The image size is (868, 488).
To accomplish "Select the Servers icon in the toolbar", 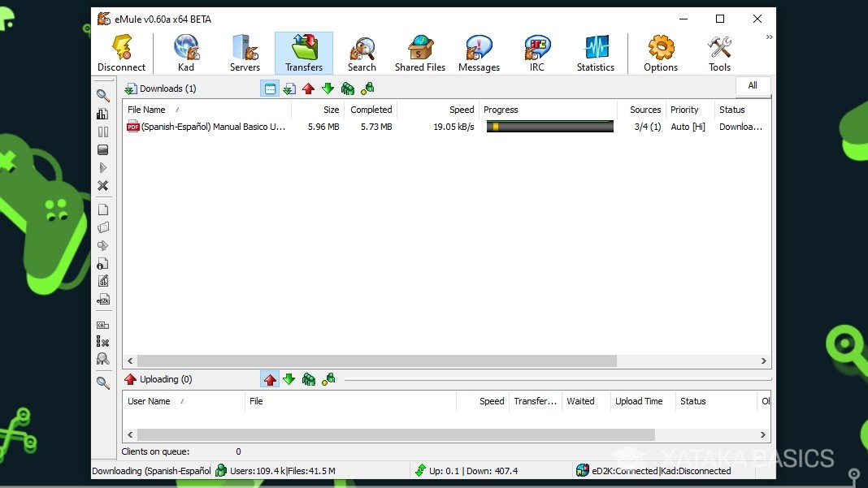I will [x=245, y=51].
